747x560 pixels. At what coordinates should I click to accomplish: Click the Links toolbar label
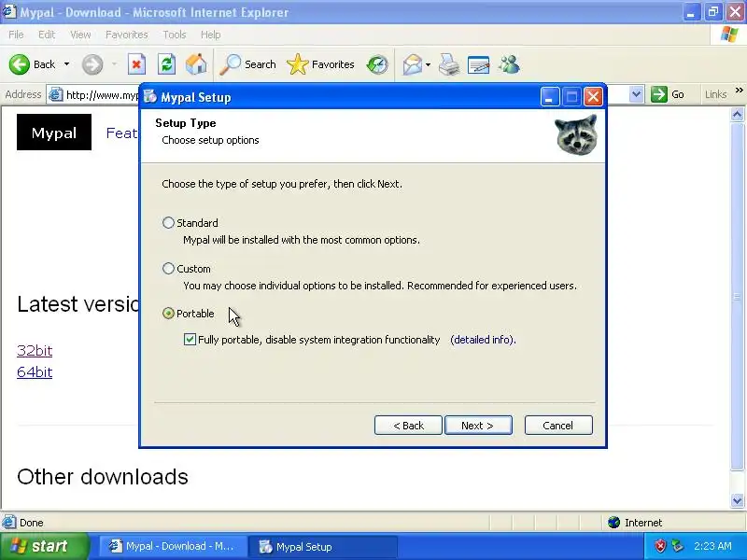[x=715, y=94]
